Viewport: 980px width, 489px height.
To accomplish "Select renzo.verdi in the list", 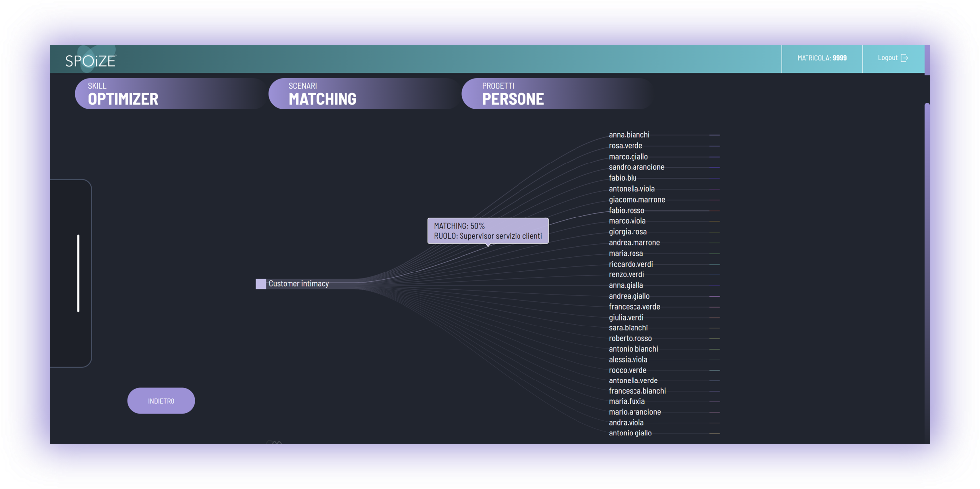I will [x=627, y=274].
